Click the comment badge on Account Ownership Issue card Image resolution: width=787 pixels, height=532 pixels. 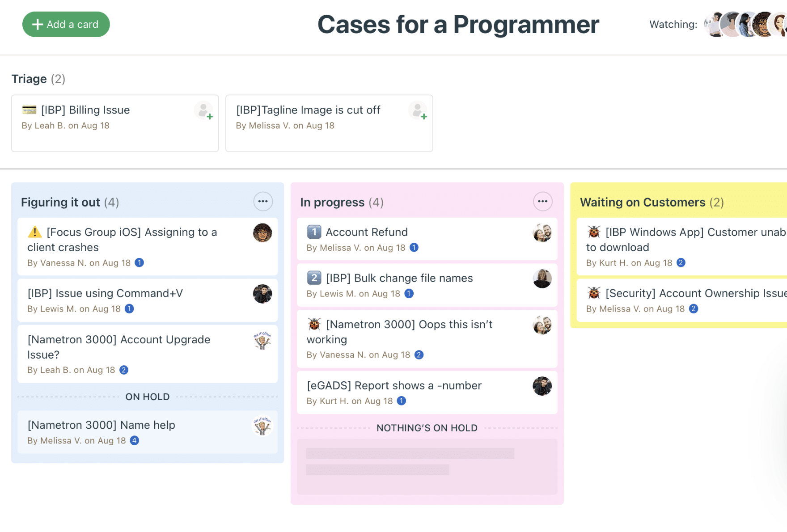(x=694, y=309)
